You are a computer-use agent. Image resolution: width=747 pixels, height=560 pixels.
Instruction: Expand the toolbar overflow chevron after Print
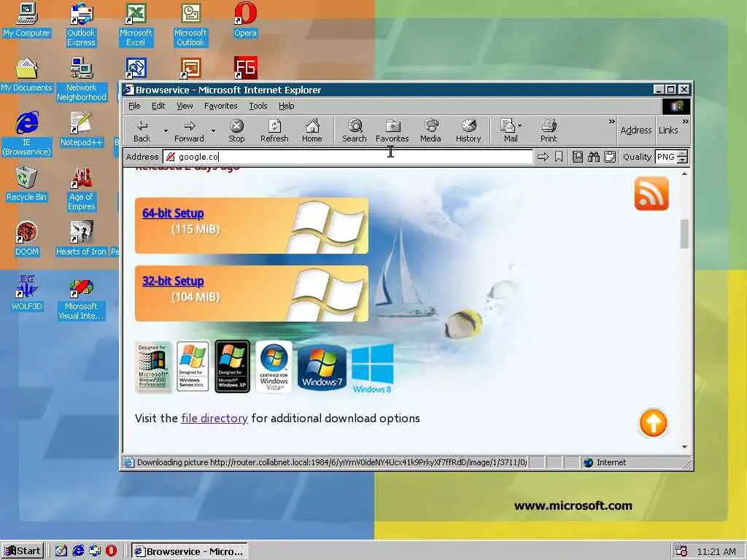point(612,122)
